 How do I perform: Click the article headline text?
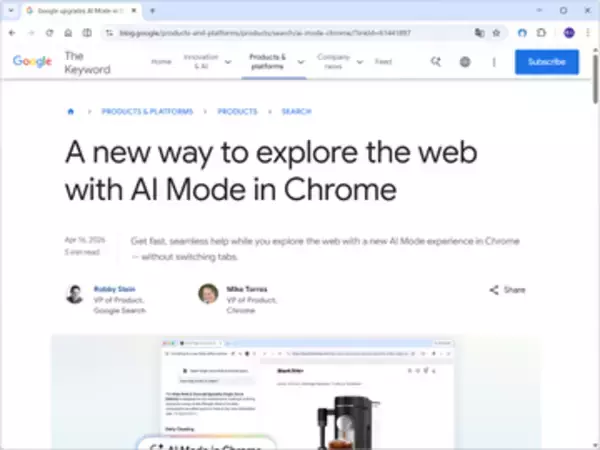[x=271, y=170]
